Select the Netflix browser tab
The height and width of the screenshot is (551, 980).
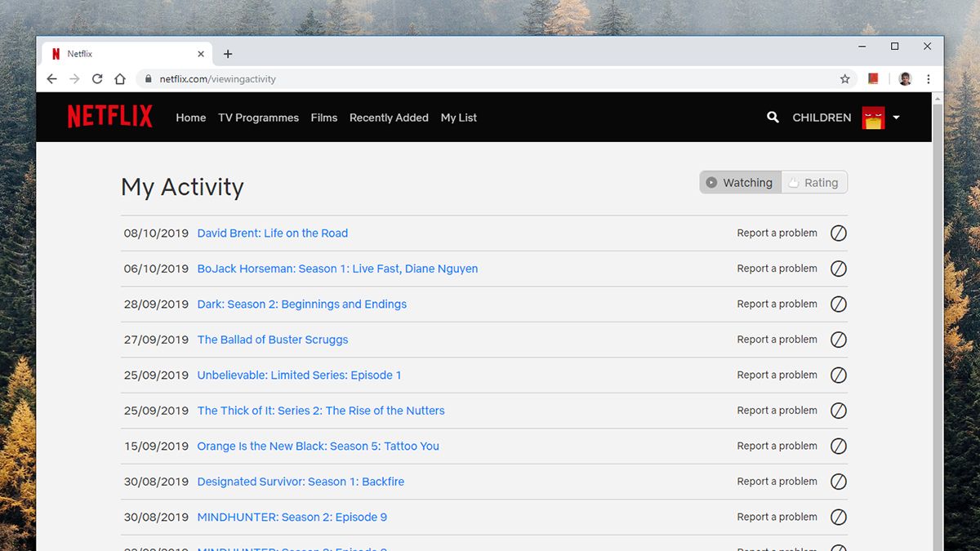click(127, 54)
